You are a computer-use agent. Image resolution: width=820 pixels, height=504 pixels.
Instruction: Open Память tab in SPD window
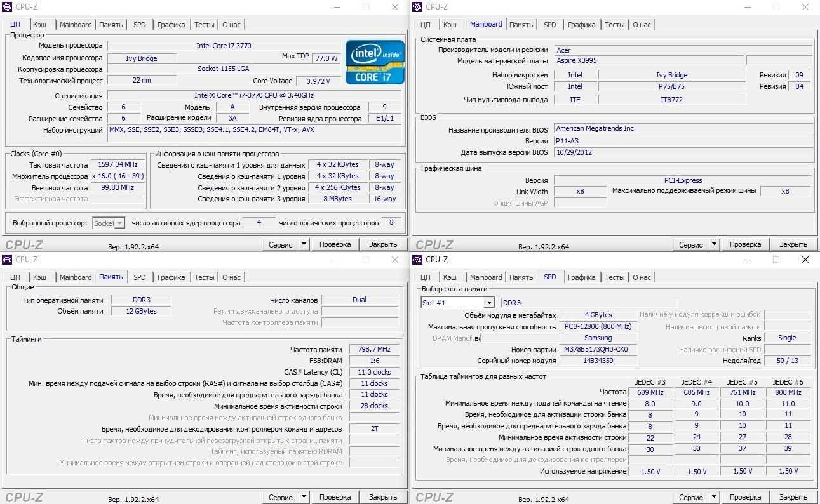[521, 277]
